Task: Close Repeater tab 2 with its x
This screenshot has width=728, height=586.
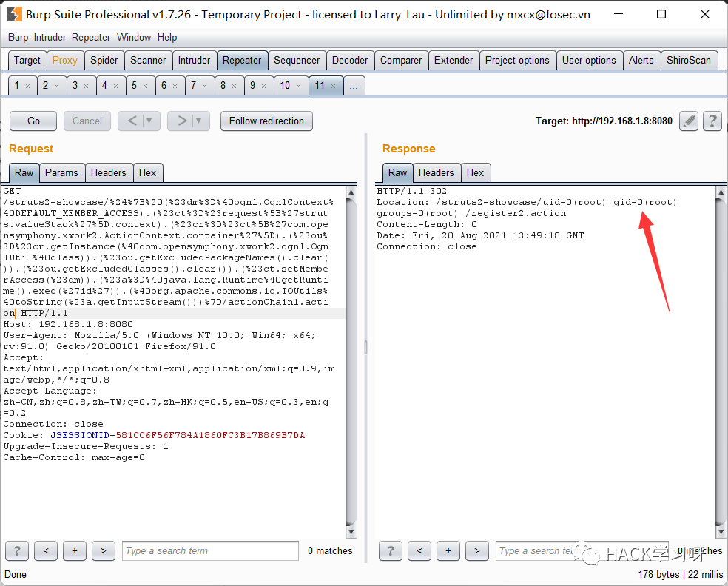Action: [x=57, y=86]
